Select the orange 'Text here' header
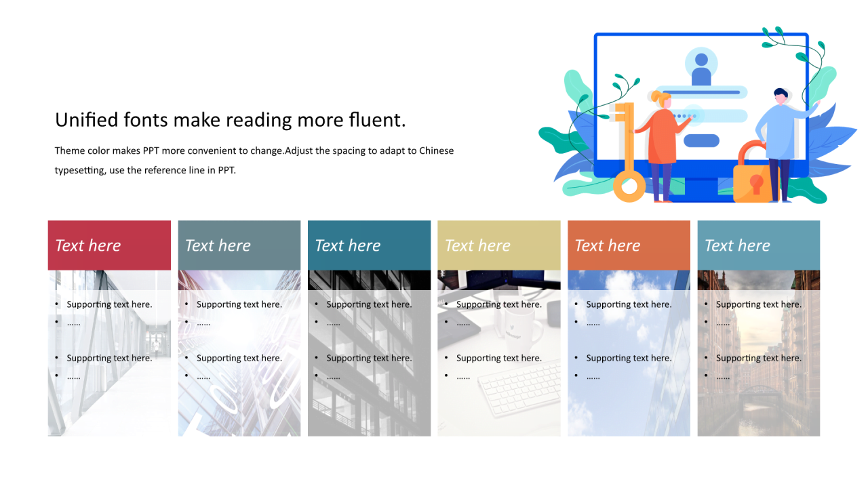Screen dimensions: 868x488 point(629,245)
